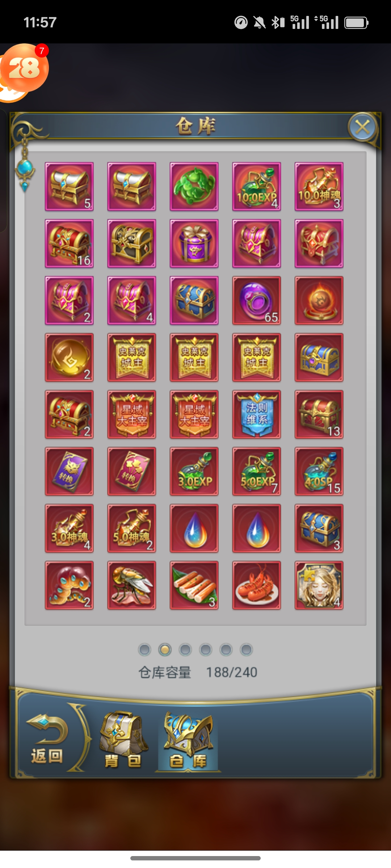
Task: Select the purple ring item with count 65
Action: [x=256, y=300]
